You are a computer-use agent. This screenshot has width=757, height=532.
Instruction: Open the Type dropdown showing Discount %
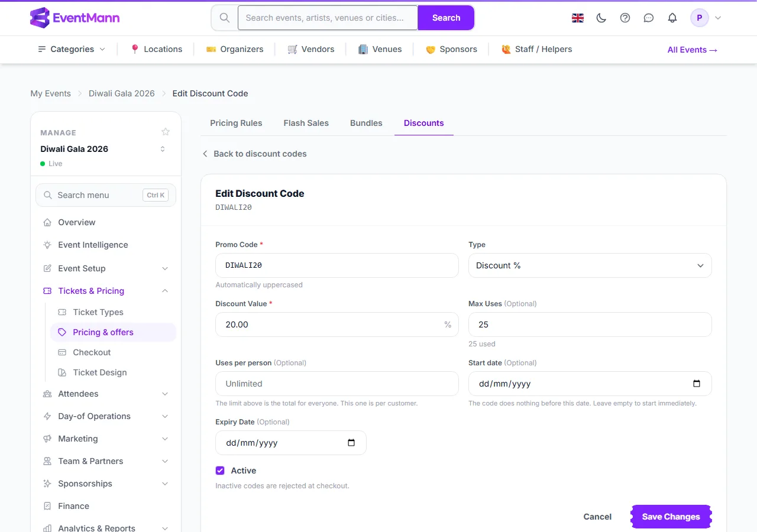point(590,265)
